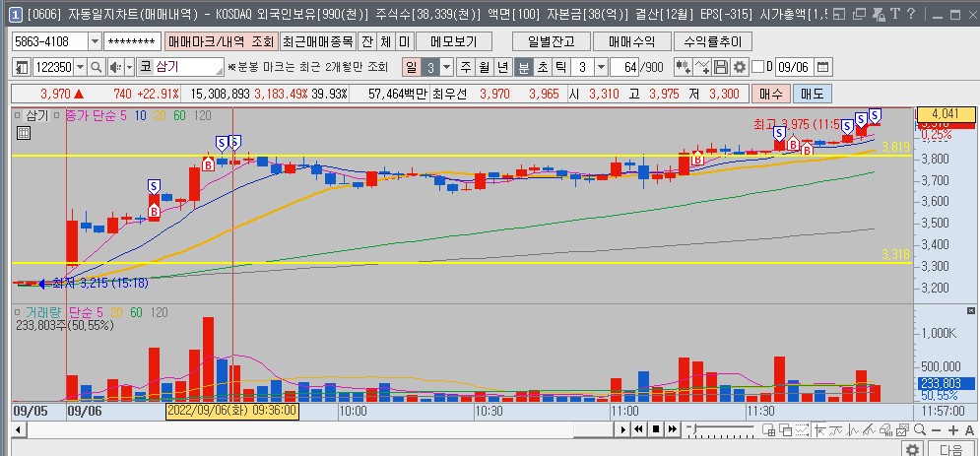The width and height of the screenshot is (980, 456).
Task: Toggle the checkbox left of date 09/06
Action: coord(757,67)
